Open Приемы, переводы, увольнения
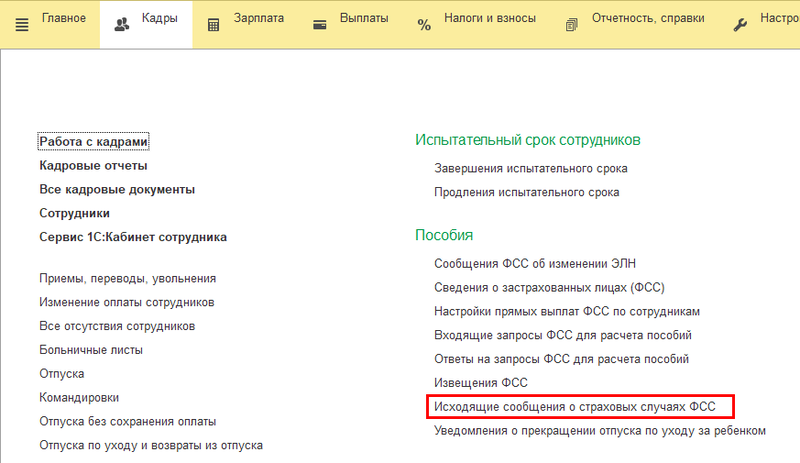800x463 pixels. (x=128, y=279)
